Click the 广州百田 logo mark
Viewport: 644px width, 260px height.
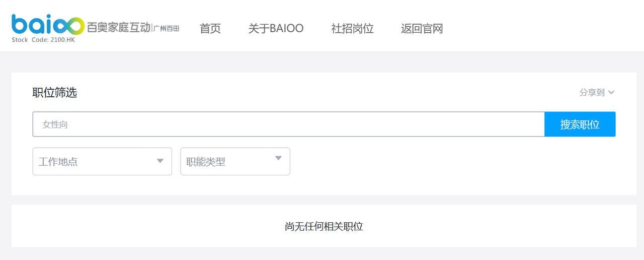coord(166,28)
